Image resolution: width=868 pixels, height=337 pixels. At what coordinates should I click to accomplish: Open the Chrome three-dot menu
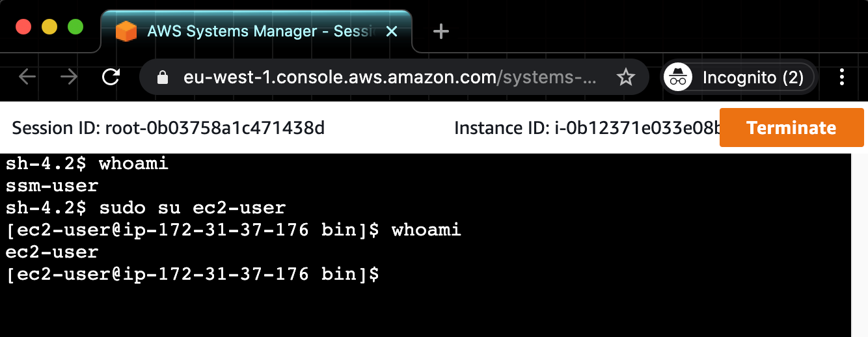[842, 77]
